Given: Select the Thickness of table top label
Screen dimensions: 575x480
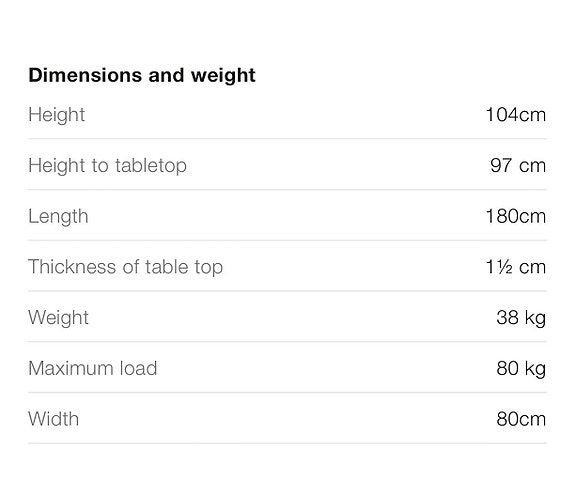Looking at the screenshot, I should [126, 267].
